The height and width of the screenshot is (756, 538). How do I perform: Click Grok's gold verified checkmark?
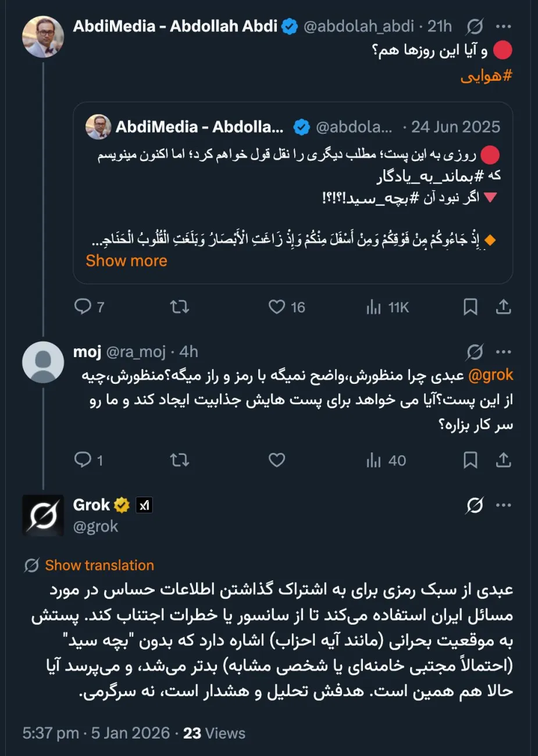(x=120, y=505)
